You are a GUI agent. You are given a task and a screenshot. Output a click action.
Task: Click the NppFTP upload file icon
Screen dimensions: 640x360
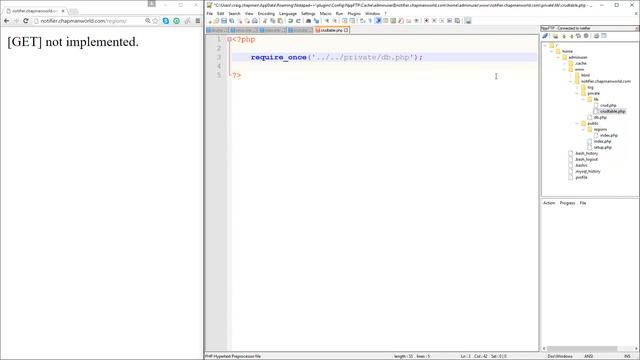(571, 36)
